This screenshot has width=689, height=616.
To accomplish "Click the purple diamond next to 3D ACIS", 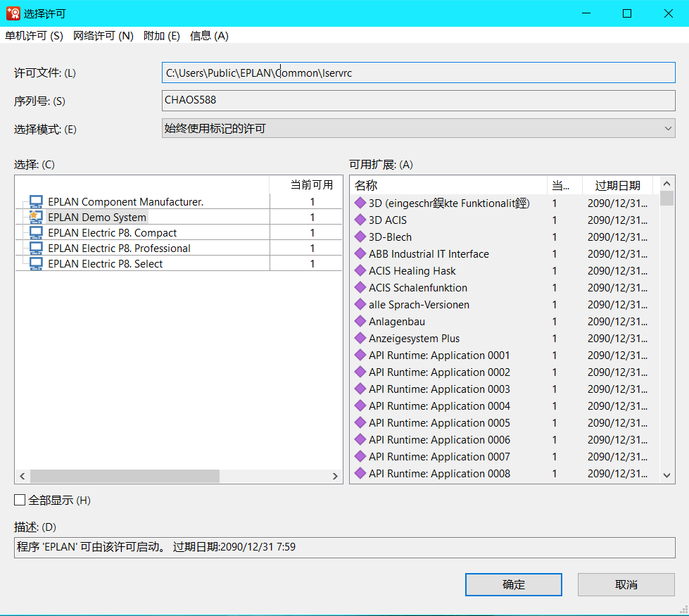I will 360,220.
